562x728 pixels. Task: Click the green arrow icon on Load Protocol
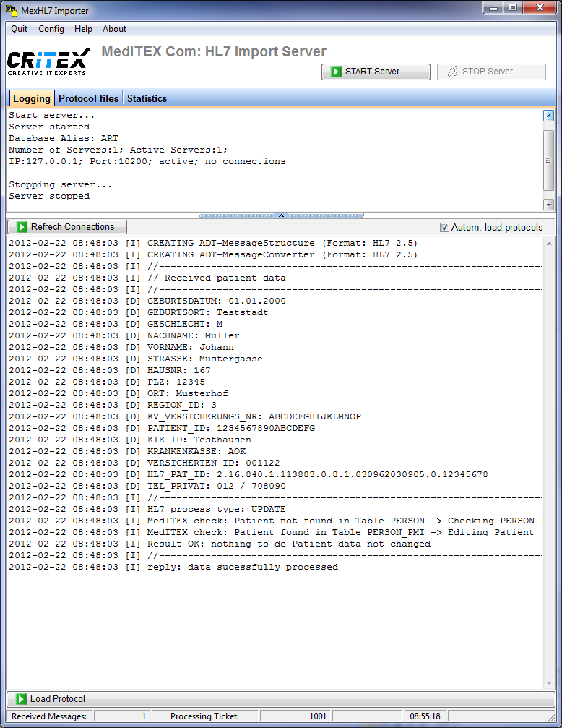(21, 699)
